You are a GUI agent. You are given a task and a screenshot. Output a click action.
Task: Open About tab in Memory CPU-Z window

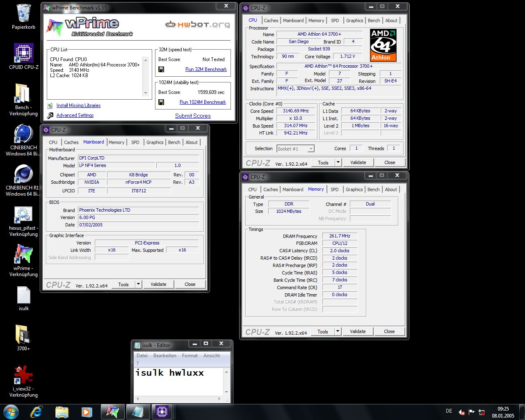pos(391,189)
